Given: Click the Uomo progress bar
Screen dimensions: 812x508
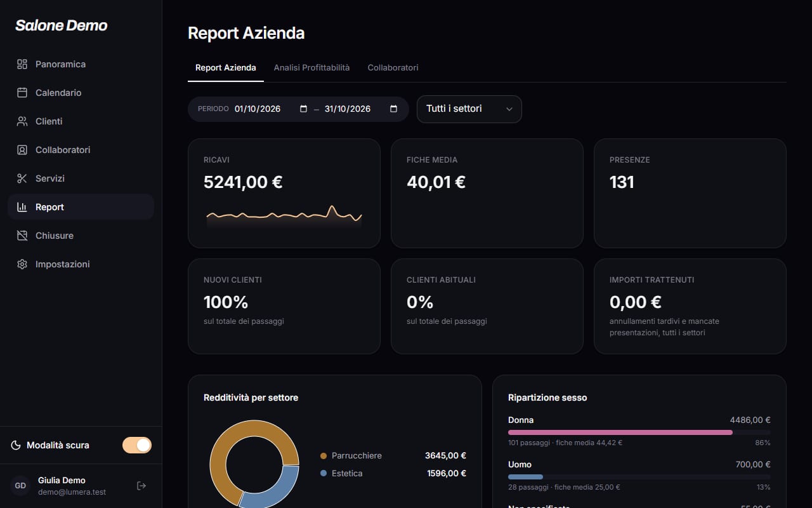Looking at the screenshot, I should click(639, 477).
